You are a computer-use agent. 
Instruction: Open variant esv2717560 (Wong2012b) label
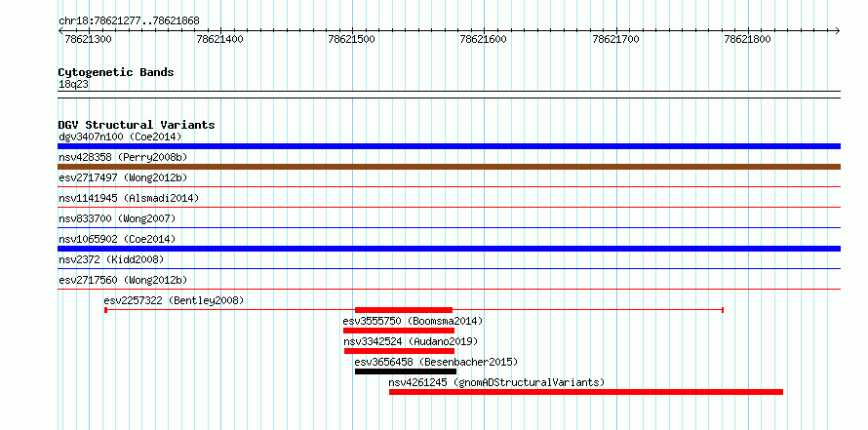click(x=123, y=280)
